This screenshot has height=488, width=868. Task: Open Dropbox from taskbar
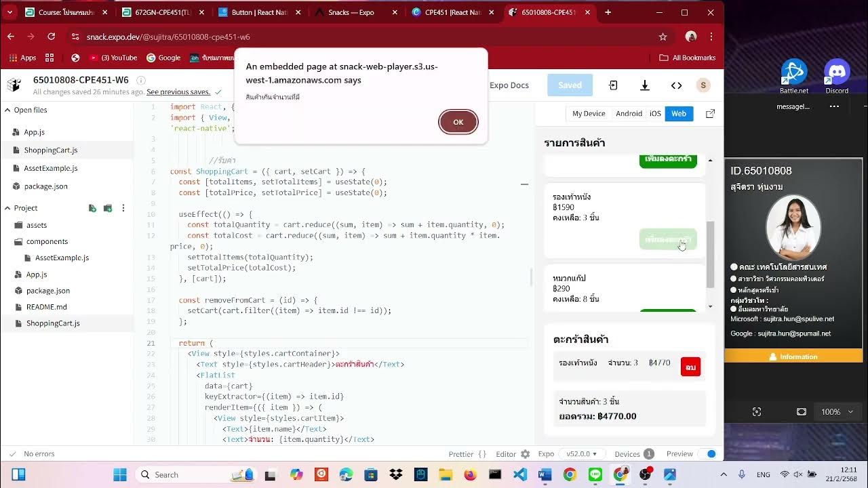pyautogui.click(x=396, y=474)
